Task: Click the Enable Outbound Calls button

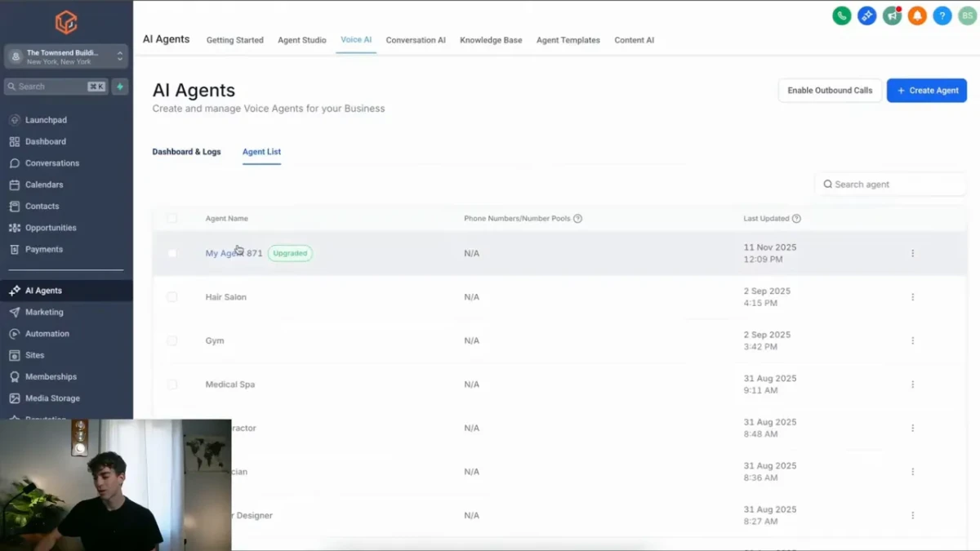Action: coord(830,91)
